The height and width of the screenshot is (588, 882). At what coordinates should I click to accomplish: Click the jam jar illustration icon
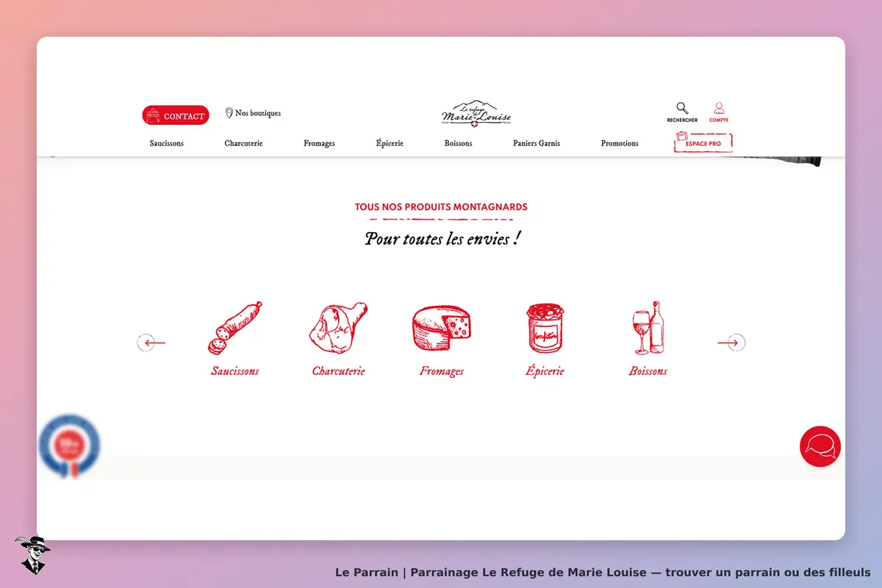[545, 328]
